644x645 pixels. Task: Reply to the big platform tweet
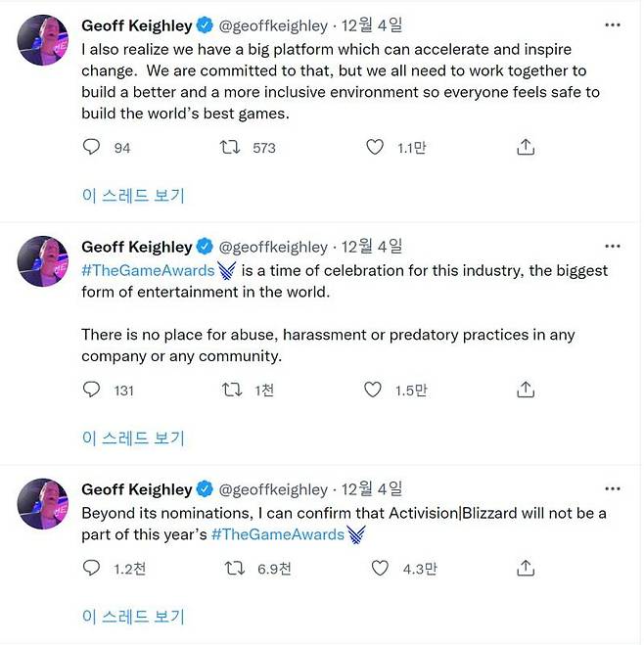(91, 147)
